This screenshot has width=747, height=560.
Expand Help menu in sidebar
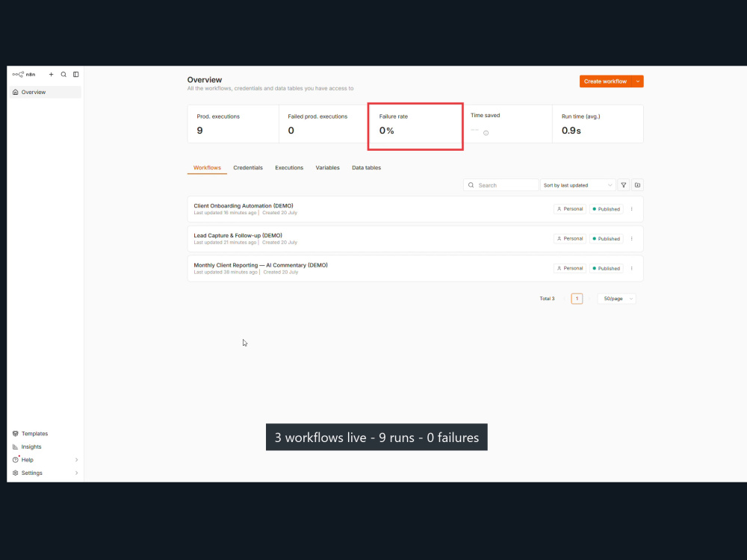(46, 460)
